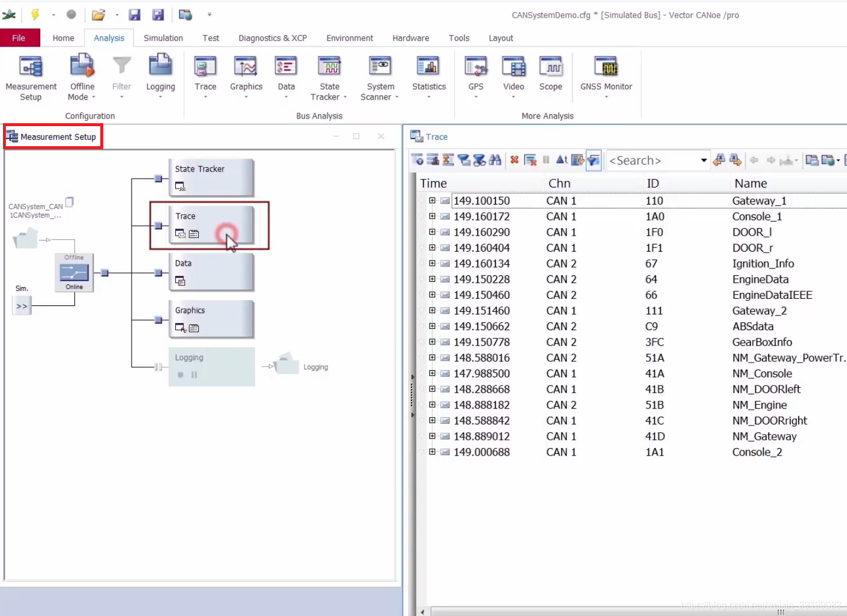
Task: Click the red X clear trace icon
Action: (514, 160)
